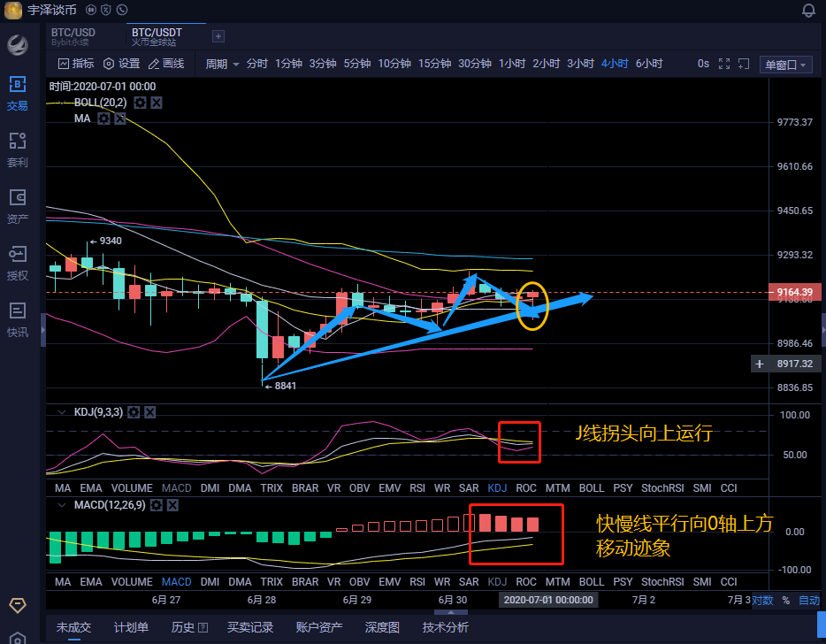Remove the MA overlay using its X icon
The width and height of the screenshot is (826, 644).
[x=121, y=118]
